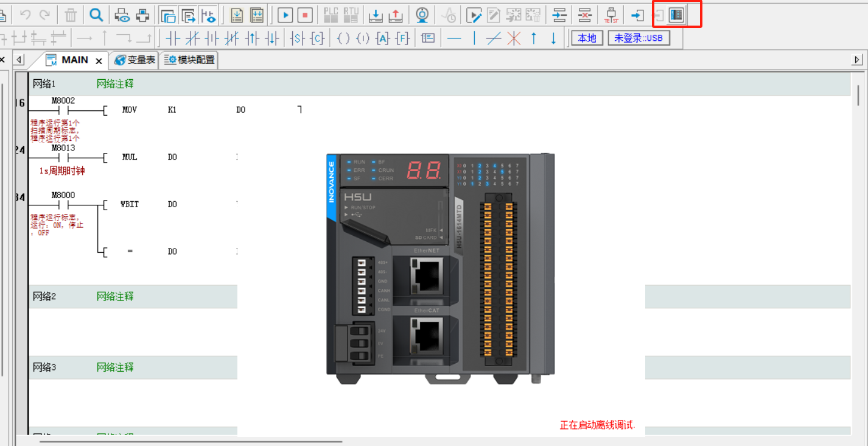Open the offline simulator icon in toolbar

pos(676,15)
